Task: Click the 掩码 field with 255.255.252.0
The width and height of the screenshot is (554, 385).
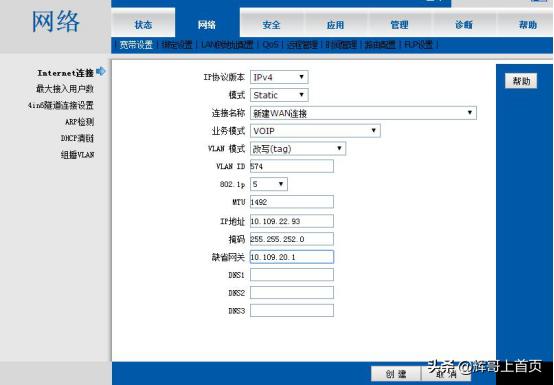Action: coord(292,239)
